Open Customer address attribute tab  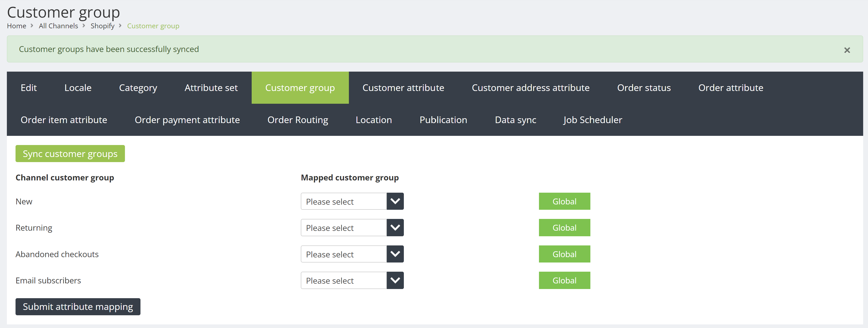pos(530,88)
